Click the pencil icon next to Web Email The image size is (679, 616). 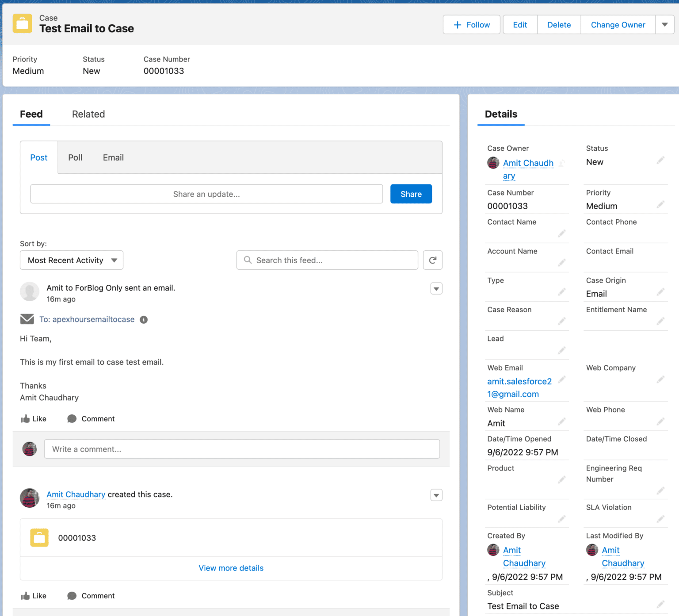pos(562,379)
